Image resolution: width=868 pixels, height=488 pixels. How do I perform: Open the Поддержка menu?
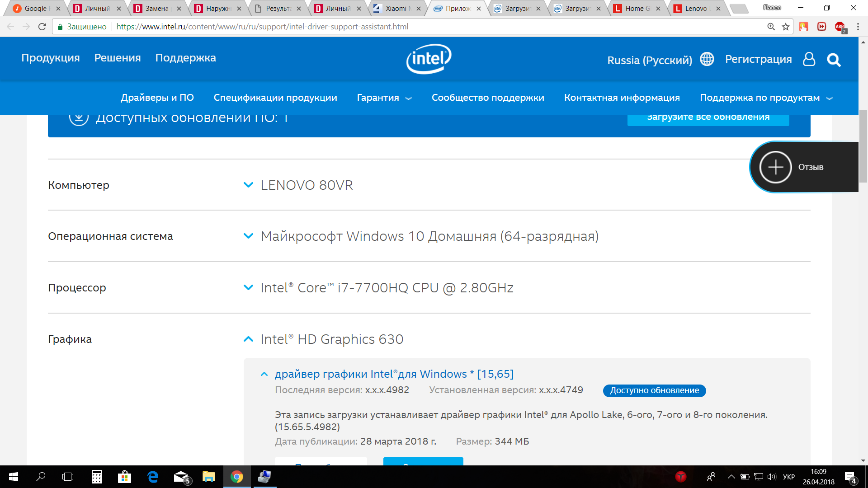(x=186, y=58)
